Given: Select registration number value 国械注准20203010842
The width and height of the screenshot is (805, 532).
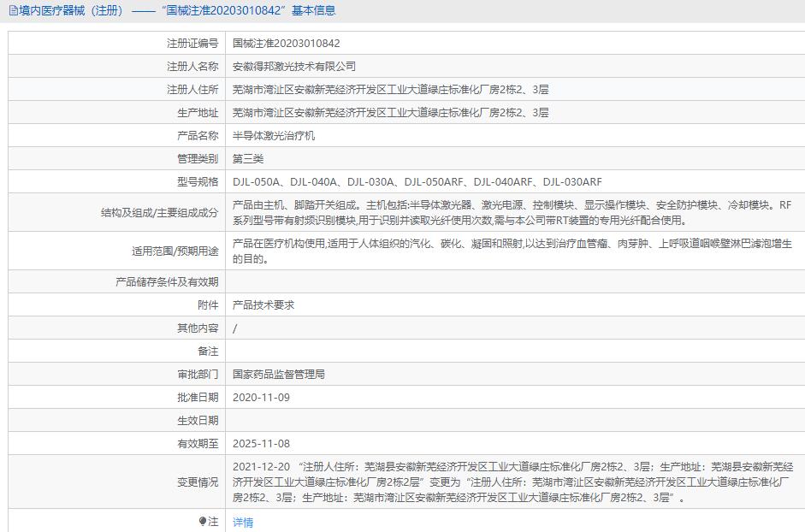Looking at the screenshot, I should tap(286, 43).
